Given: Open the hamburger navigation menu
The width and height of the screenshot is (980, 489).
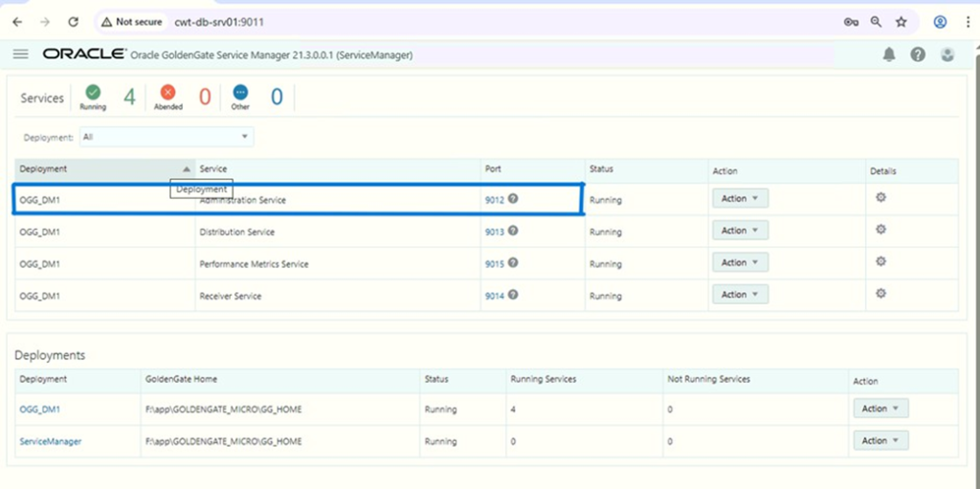Looking at the screenshot, I should 21,55.
